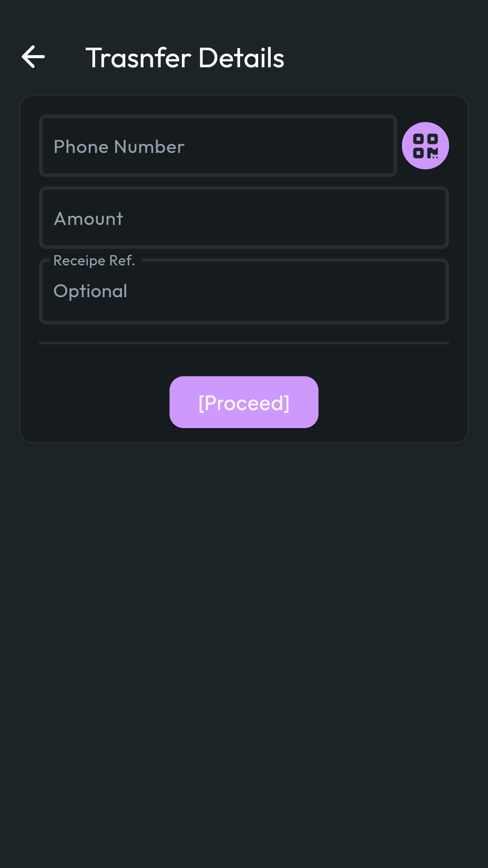Tap empty area below the transfer card

244,635
